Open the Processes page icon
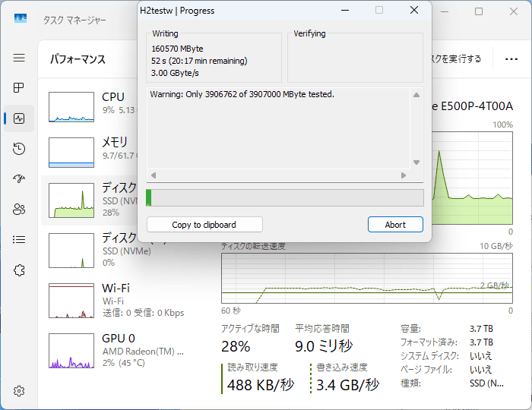This screenshot has width=532, height=410. [19, 88]
